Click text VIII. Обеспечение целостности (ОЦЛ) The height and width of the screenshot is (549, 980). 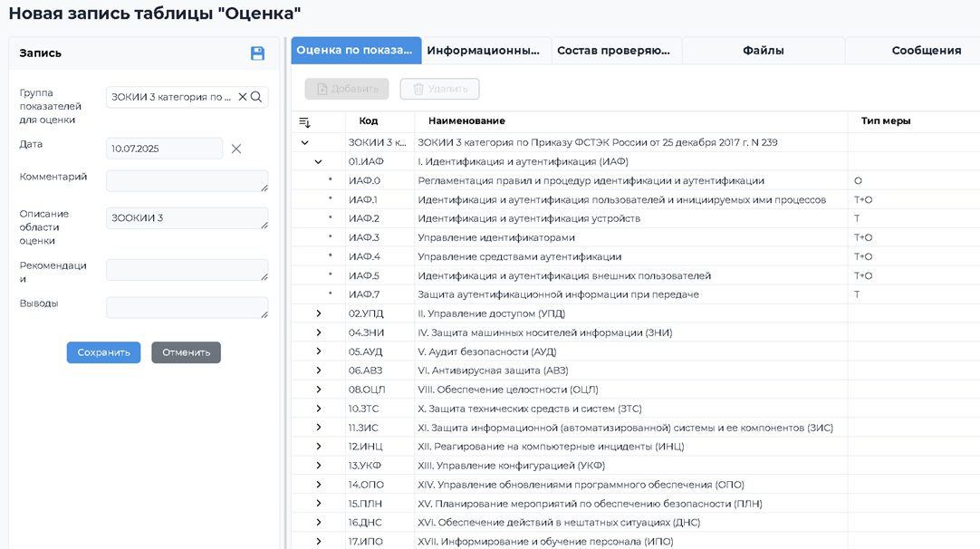point(508,390)
